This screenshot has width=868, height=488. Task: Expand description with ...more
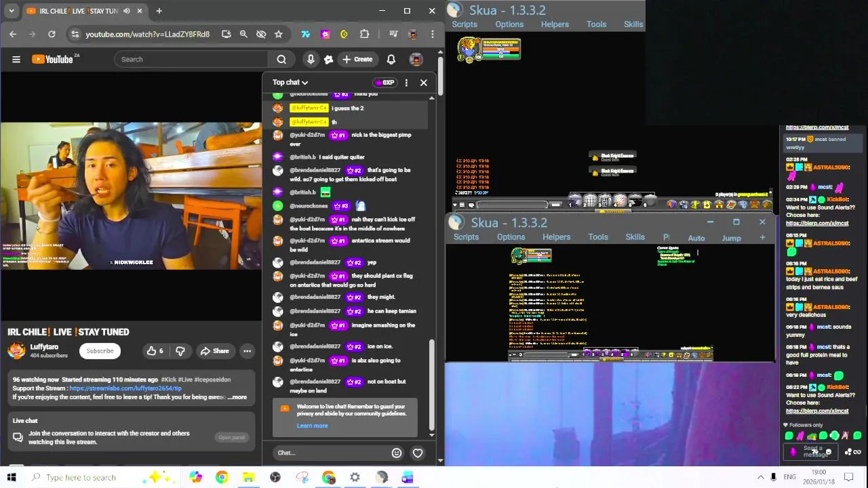[237, 397]
